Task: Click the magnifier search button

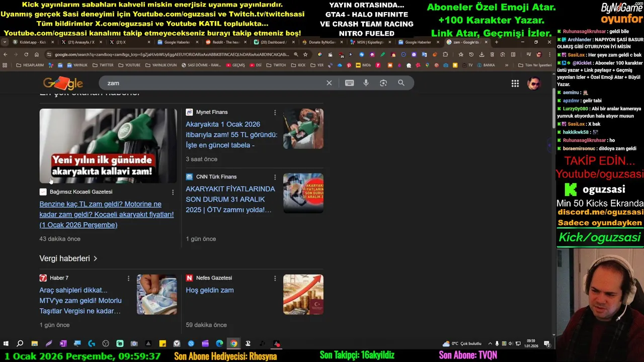Action: [x=401, y=83]
